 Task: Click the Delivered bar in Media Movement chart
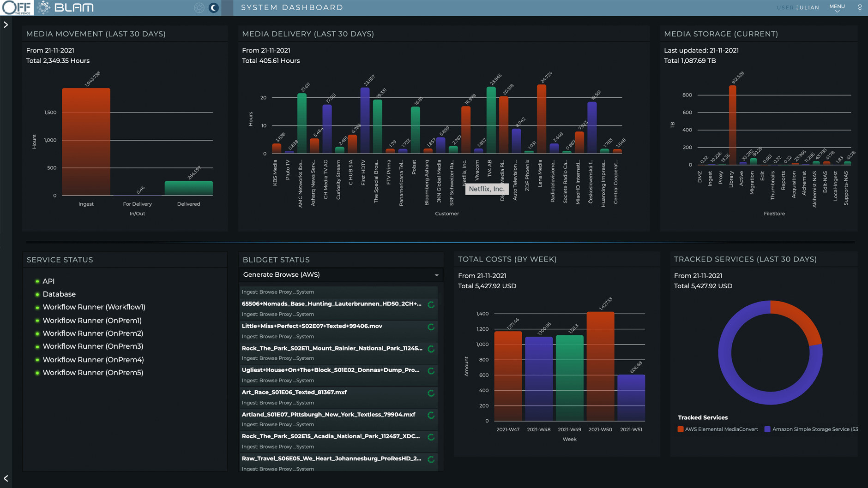point(189,188)
